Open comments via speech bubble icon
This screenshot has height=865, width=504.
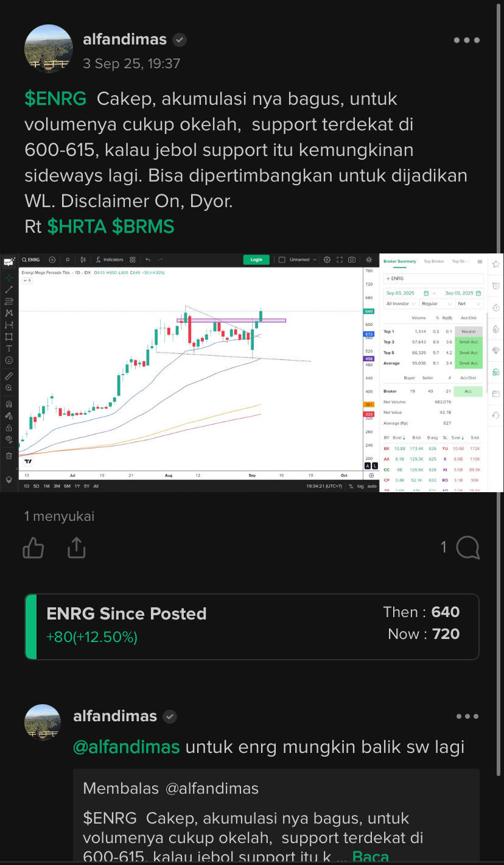pos(467,548)
